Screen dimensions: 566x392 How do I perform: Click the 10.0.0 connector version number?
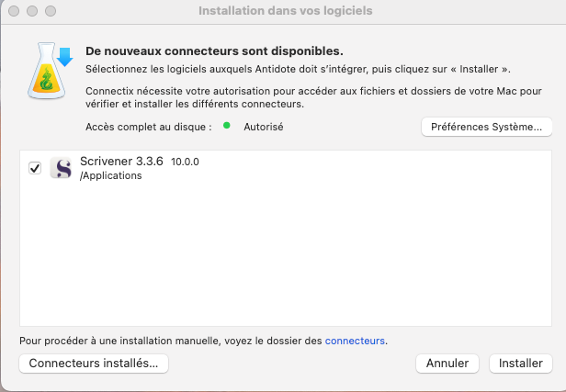point(185,162)
